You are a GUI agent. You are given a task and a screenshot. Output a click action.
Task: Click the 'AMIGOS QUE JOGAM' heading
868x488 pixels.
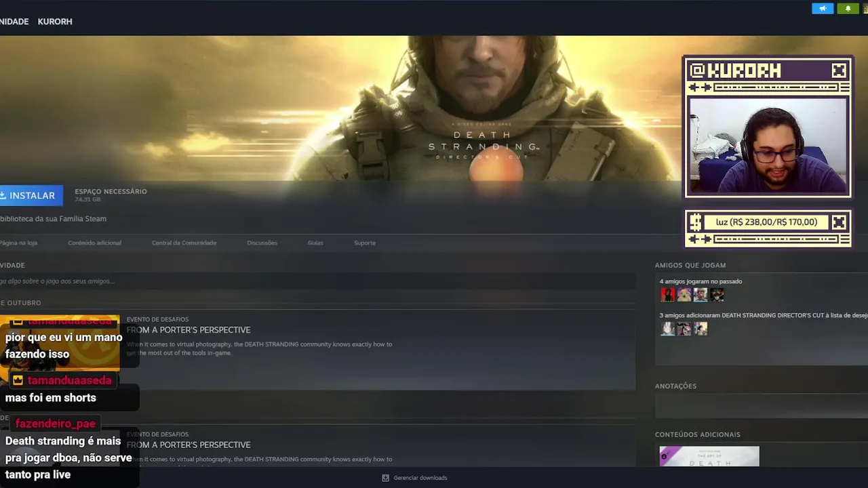(690, 265)
